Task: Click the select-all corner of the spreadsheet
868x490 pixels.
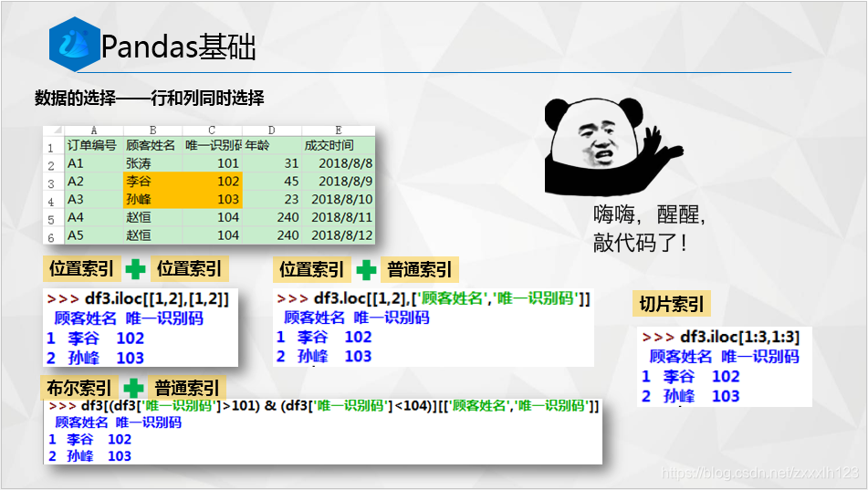Action: (54, 131)
